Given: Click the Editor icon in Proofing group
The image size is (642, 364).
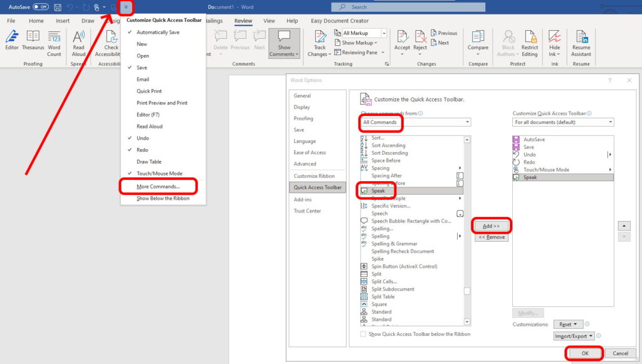Looking at the screenshot, I should 11,41.
